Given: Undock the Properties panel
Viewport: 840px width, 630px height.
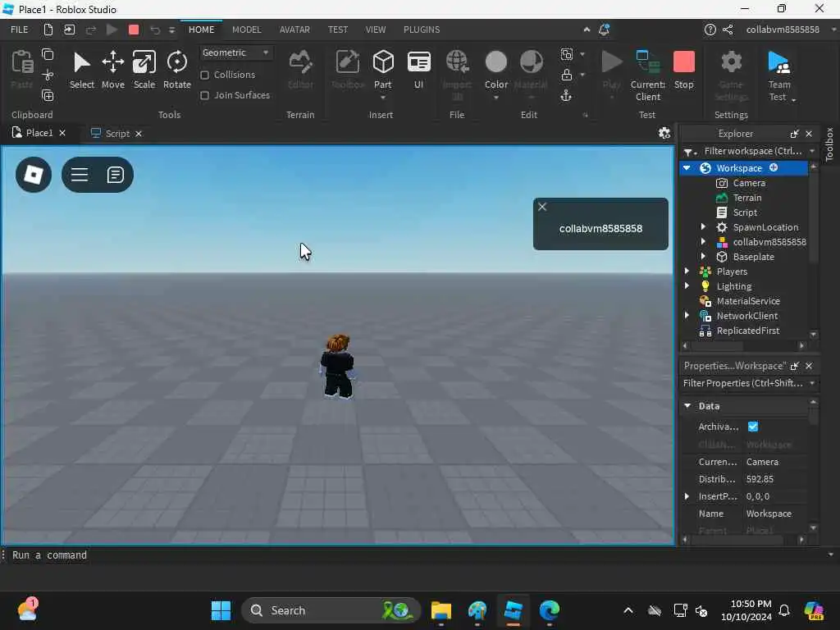Looking at the screenshot, I should click(794, 366).
